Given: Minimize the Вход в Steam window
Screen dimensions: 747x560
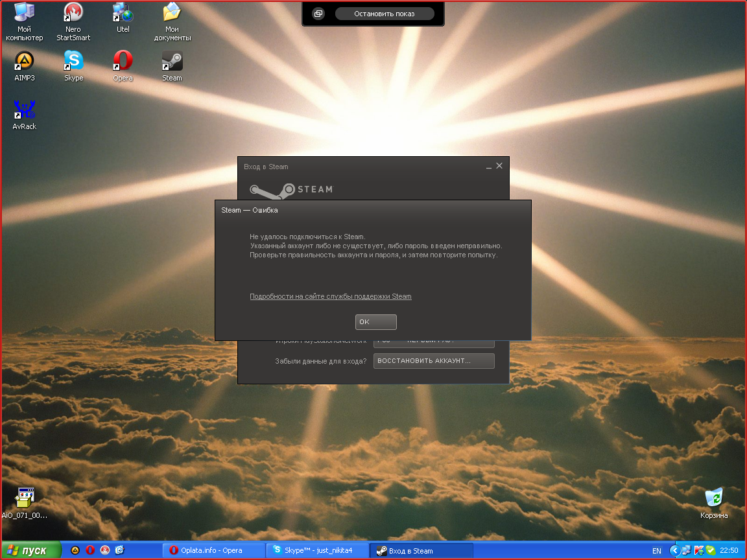Looking at the screenshot, I should (489, 166).
